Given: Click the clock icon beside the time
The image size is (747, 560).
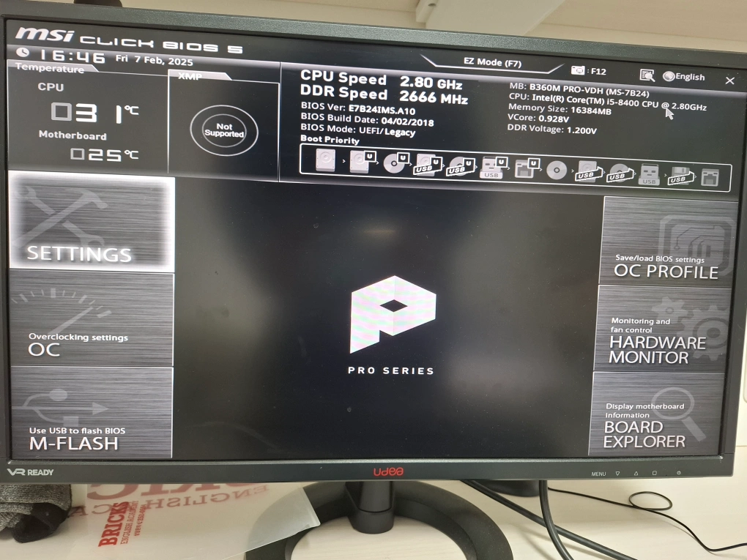Looking at the screenshot, I should tap(23, 52).
